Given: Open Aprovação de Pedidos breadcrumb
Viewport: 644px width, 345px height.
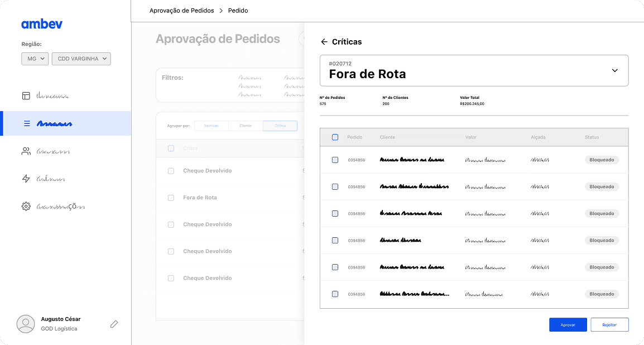Looking at the screenshot, I should (x=181, y=10).
